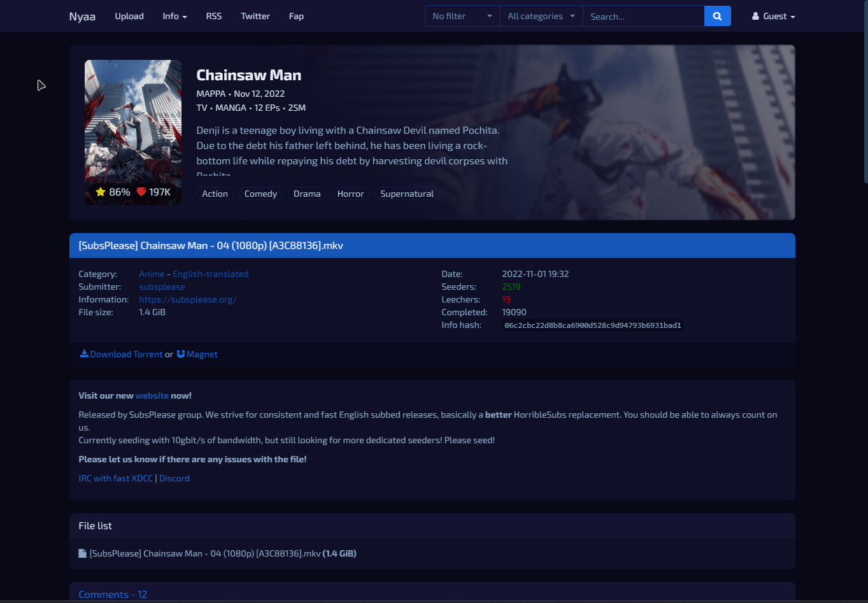Open the No filter dropdown

click(462, 17)
